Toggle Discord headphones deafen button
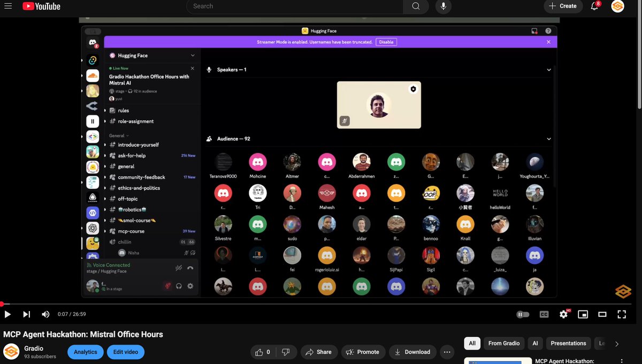Screen dimensions: 642x364 click(x=179, y=286)
